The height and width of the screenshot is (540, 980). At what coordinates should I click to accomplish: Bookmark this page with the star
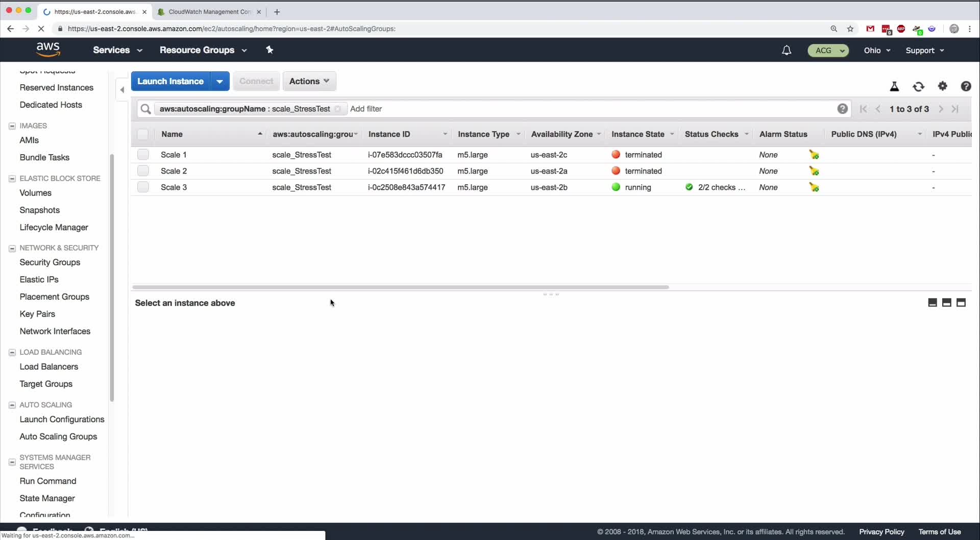click(850, 29)
